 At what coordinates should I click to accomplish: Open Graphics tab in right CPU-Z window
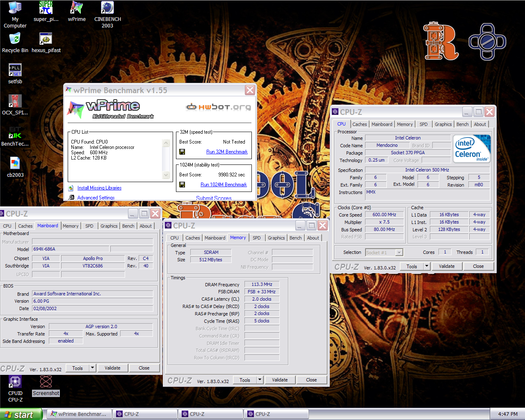tap(443, 124)
